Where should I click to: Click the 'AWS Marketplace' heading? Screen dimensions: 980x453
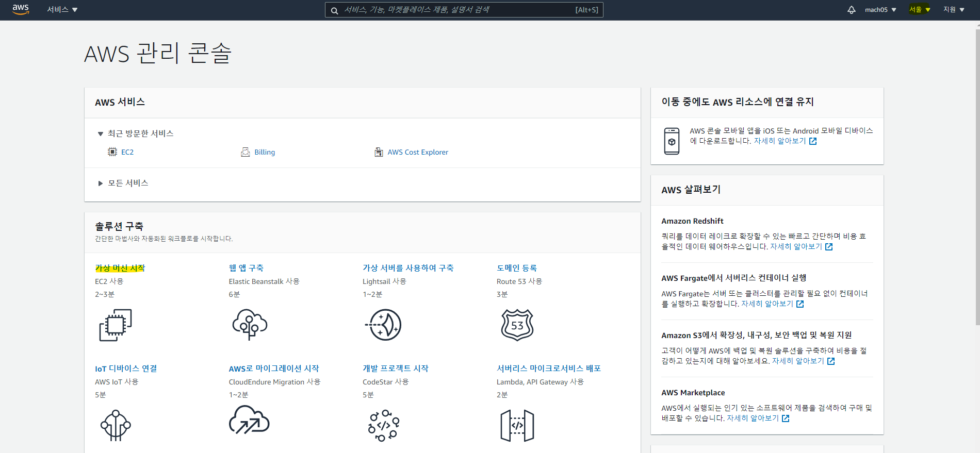(693, 393)
